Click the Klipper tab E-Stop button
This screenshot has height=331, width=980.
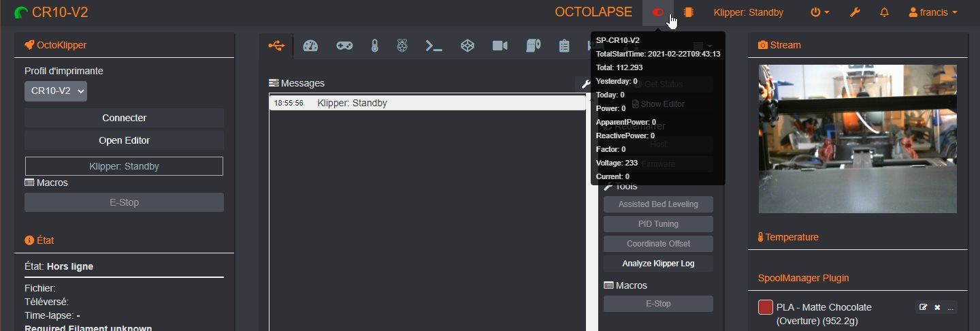tap(658, 304)
